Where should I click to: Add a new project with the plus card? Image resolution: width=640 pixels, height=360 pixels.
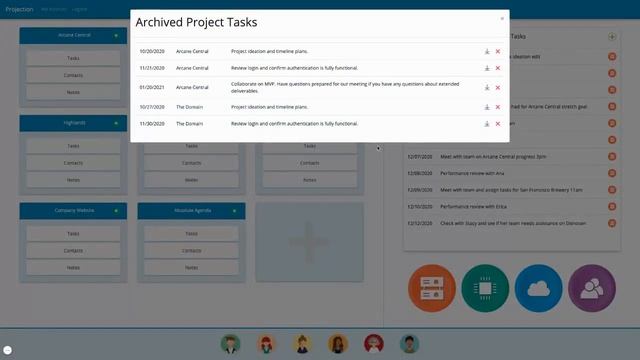(x=309, y=242)
